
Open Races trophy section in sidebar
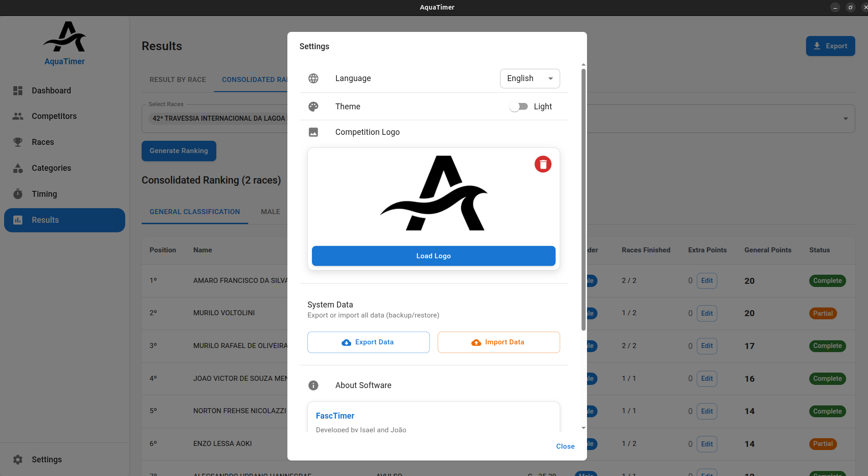[x=43, y=142]
